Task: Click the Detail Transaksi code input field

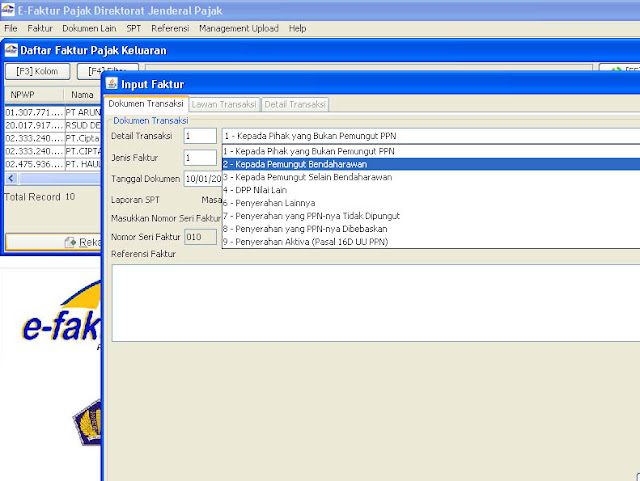Action: [x=200, y=136]
